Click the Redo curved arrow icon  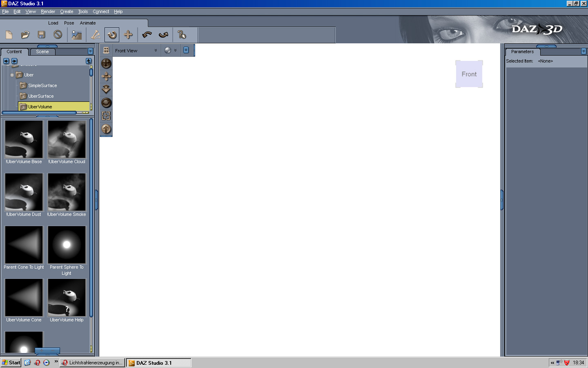tap(163, 35)
